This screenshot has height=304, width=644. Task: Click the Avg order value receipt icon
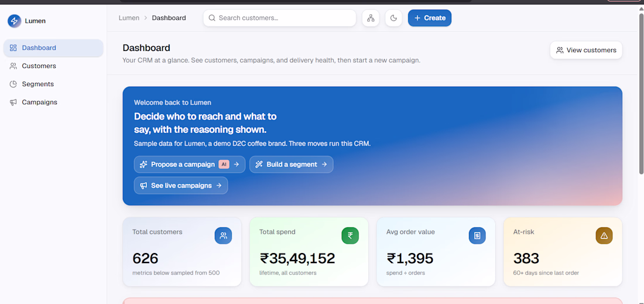click(x=477, y=235)
